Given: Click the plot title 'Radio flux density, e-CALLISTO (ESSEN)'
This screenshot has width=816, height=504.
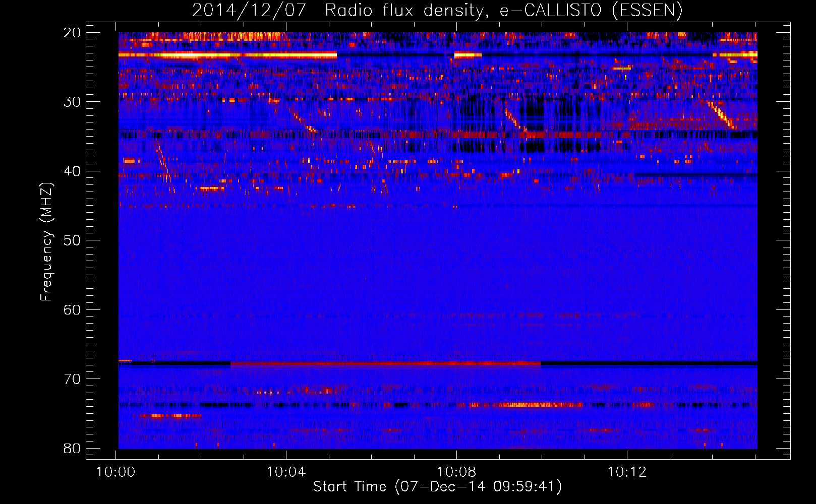Looking at the screenshot, I should 503,11.
